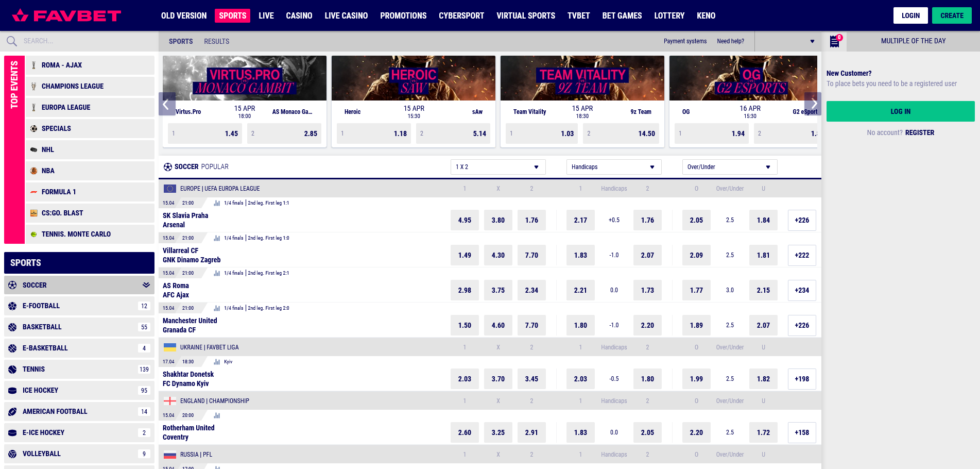Click the Specials soccer ball icon
Viewport: 980px width, 469px height.
33,128
